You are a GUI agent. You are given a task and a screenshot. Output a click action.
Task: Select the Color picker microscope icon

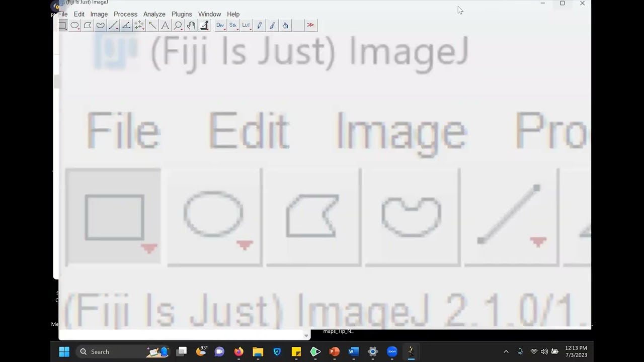tap(204, 25)
